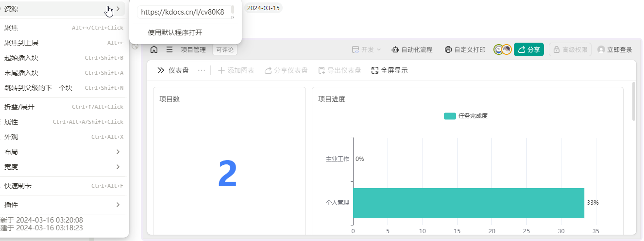This screenshot has width=644, height=241.
Task: Expand the 布局 layout submenu
Action: (x=63, y=152)
